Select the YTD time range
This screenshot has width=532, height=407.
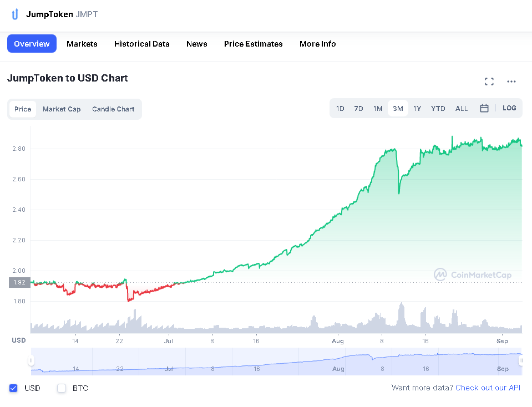[438, 109]
